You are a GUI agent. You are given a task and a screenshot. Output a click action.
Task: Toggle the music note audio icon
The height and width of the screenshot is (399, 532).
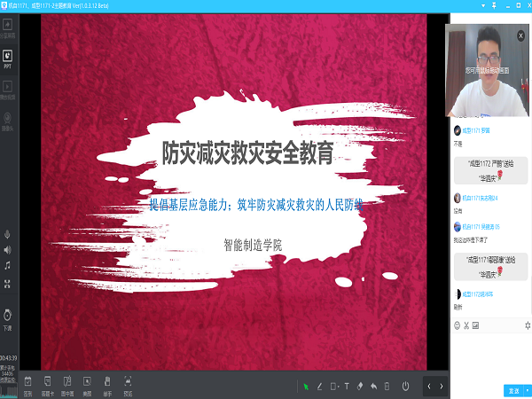pyautogui.click(x=8, y=266)
